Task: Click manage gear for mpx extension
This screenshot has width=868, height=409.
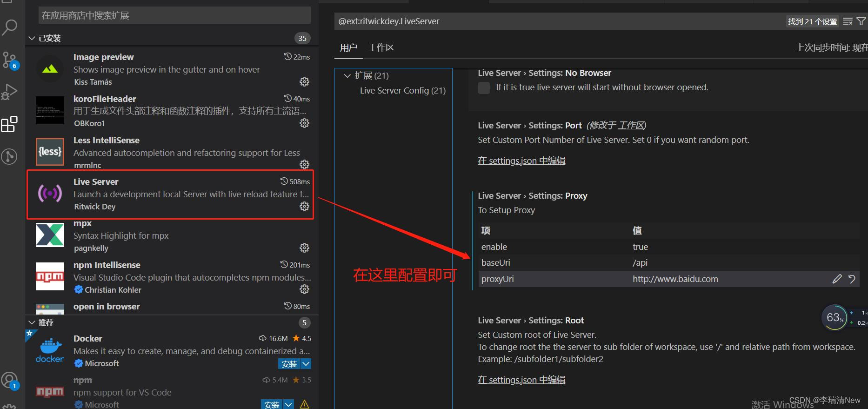Action: coord(304,248)
